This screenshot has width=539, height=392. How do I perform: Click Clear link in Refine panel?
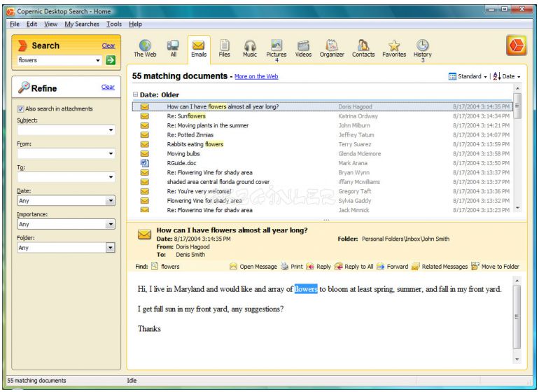coord(108,87)
